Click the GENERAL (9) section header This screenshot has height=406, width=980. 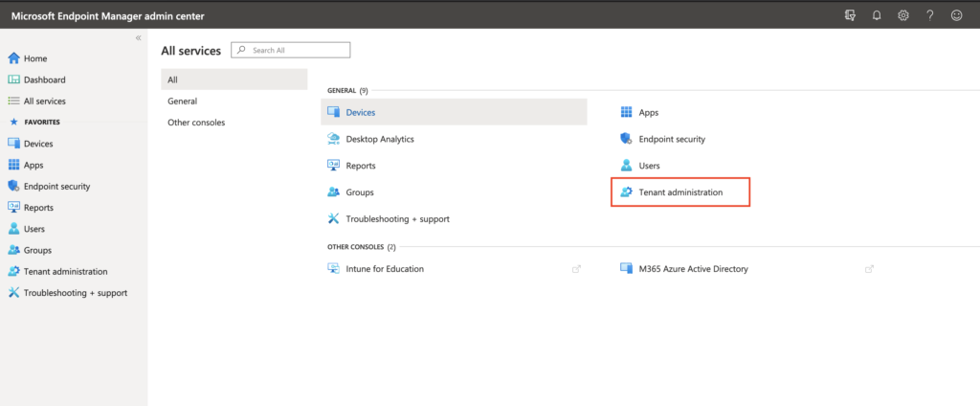[x=347, y=90]
